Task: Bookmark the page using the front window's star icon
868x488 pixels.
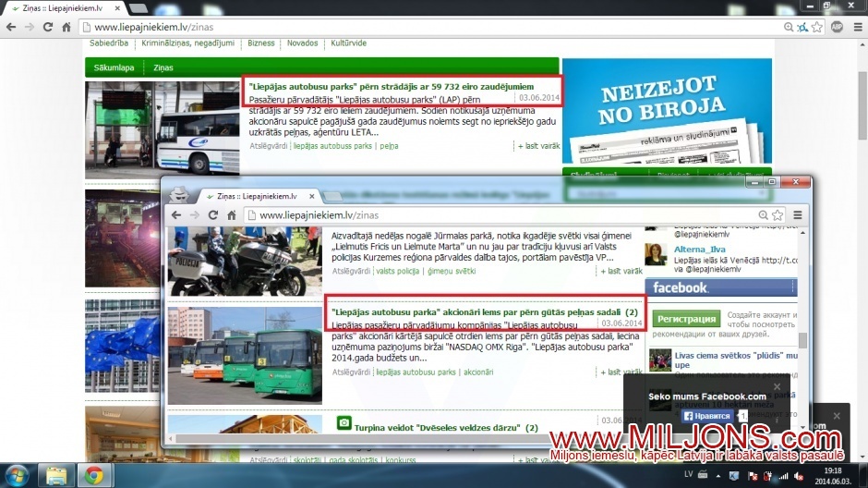Action: (x=779, y=215)
